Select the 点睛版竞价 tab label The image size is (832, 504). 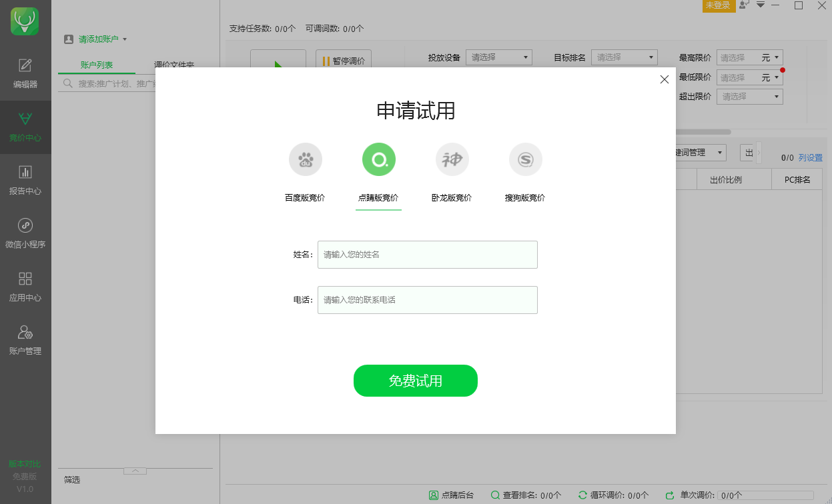[378, 198]
